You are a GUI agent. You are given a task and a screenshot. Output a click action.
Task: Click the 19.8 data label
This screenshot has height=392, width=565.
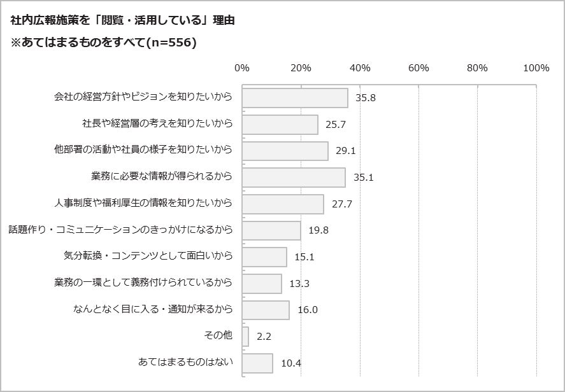pyautogui.click(x=318, y=230)
